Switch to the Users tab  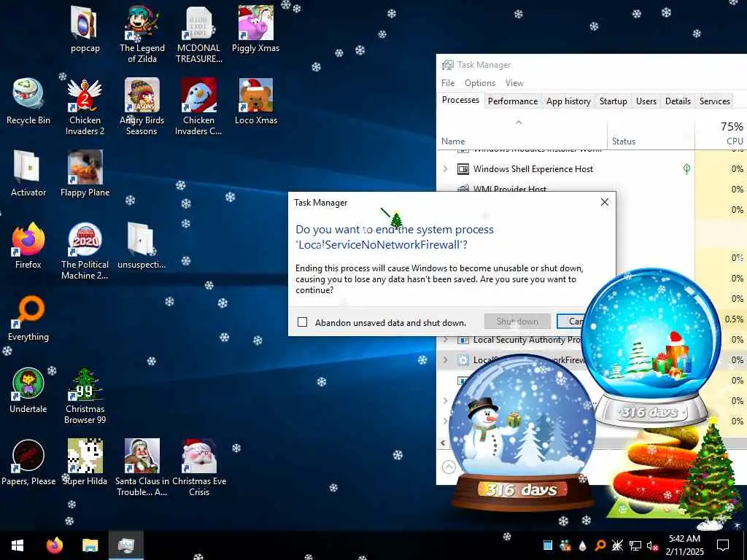[x=646, y=101]
